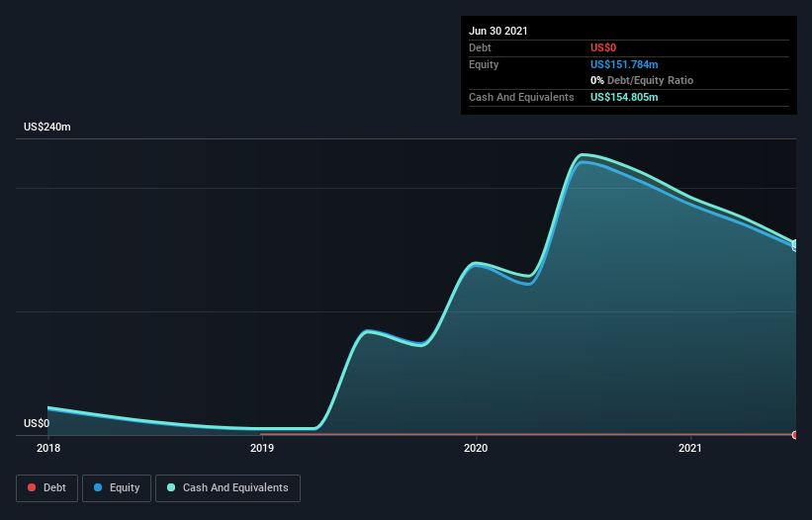Click the 2021 x-axis label

(690, 448)
